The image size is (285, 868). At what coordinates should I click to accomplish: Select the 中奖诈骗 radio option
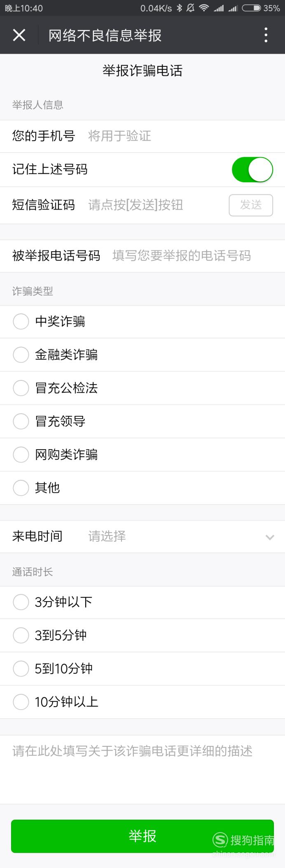21,321
